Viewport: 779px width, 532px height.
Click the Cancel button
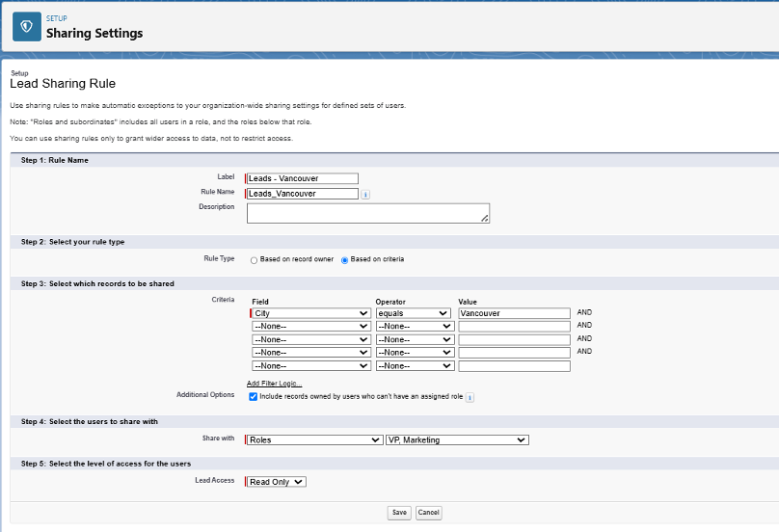[x=429, y=513]
